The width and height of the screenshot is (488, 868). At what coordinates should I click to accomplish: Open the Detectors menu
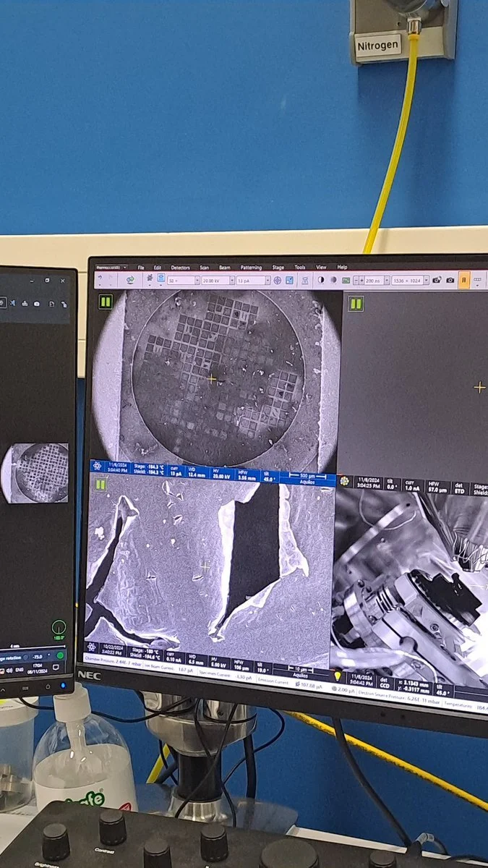pos(180,267)
